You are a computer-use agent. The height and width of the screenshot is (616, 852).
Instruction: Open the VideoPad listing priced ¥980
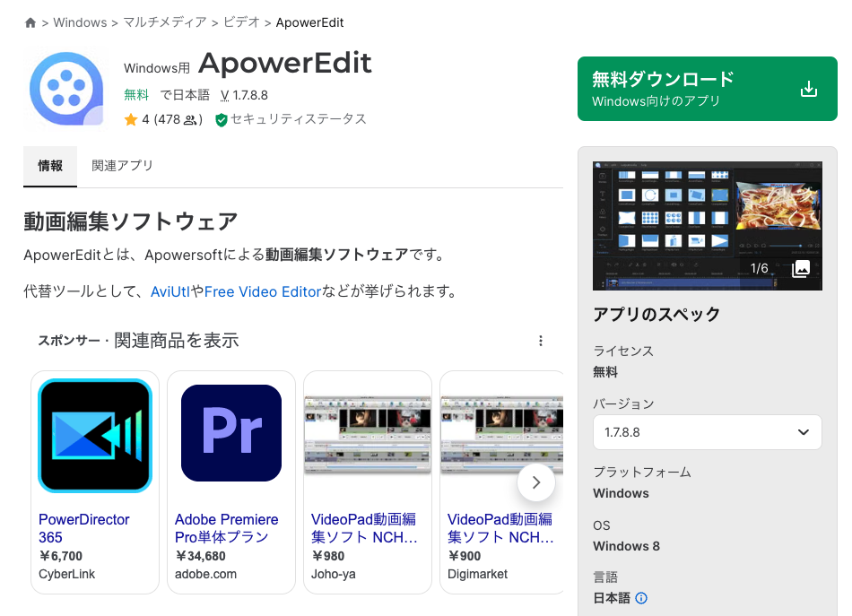(x=364, y=528)
